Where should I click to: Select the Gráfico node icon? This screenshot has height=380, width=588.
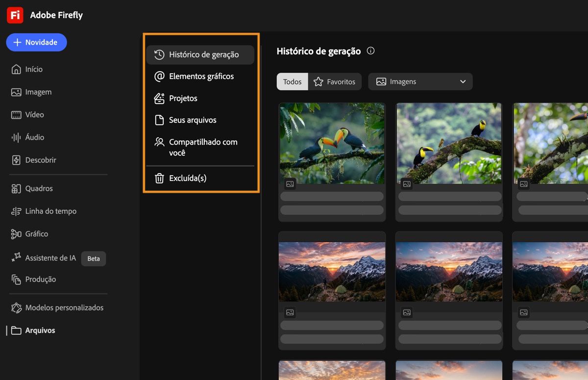tap(16, 234)
